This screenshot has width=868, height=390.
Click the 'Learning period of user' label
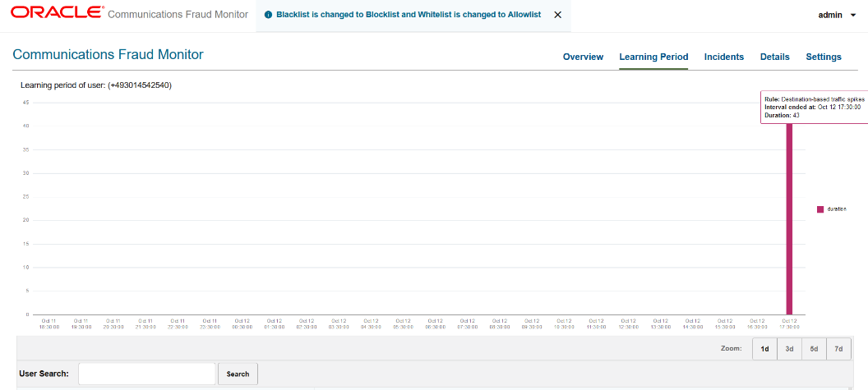point(96,85)
